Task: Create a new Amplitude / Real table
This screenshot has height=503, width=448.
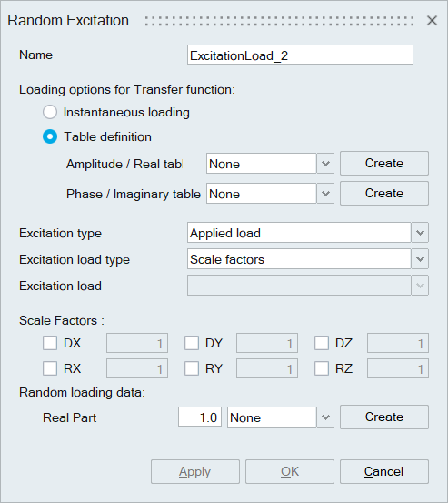Action: point(383,164)
